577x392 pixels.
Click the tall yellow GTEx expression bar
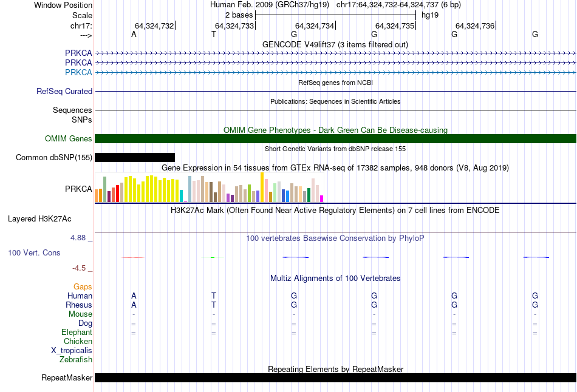point(262,187)
